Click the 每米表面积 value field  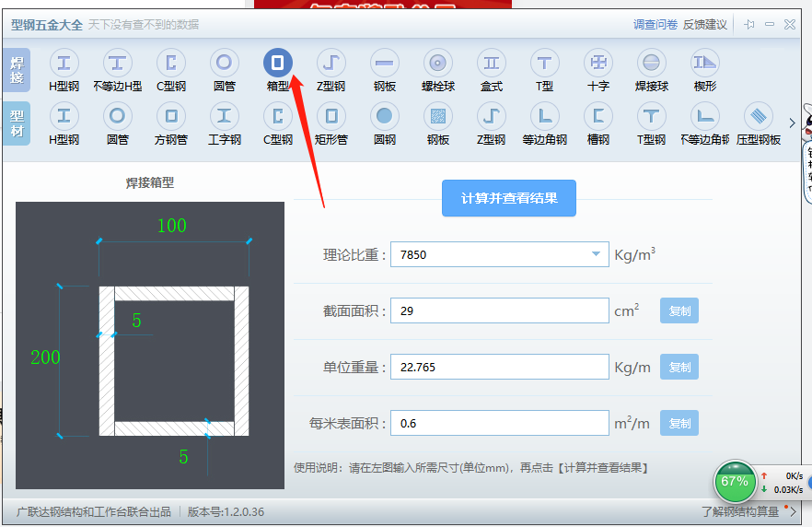coord(499,424)
